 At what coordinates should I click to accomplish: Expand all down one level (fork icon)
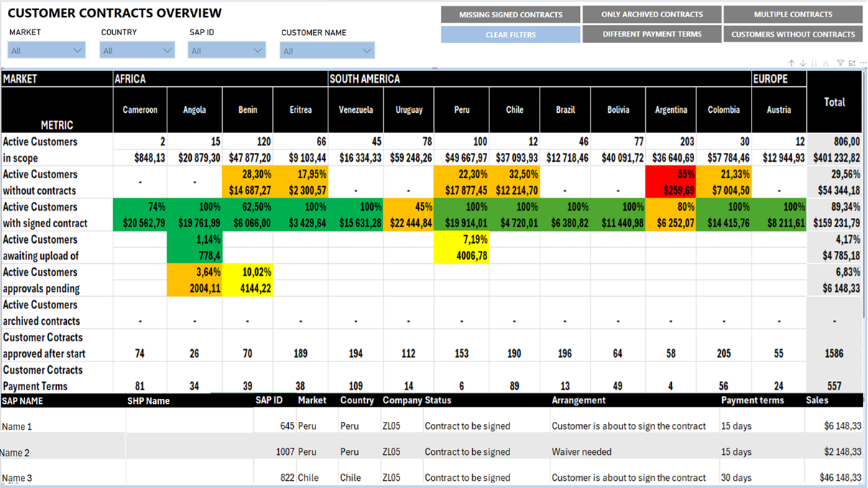click(826, 63)
